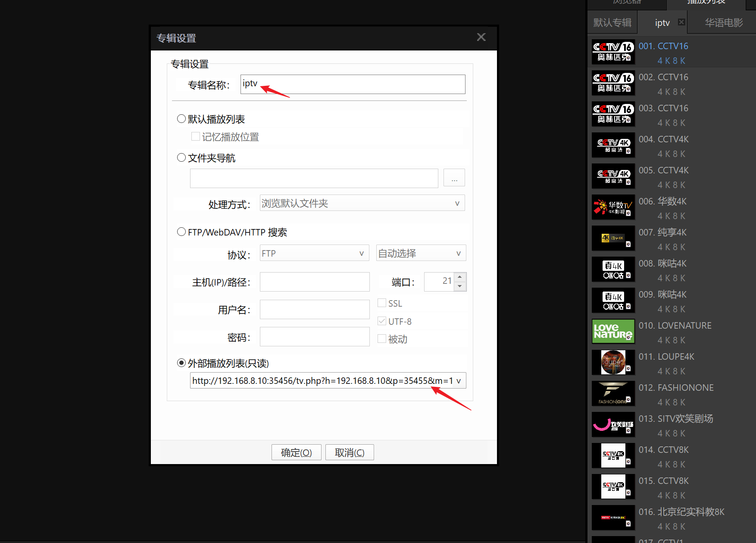Image resolution: width=756 pixels, height=543 pixels.
Task: Click the CCTV16 logo of item 001
Action: tap(613, 52)
